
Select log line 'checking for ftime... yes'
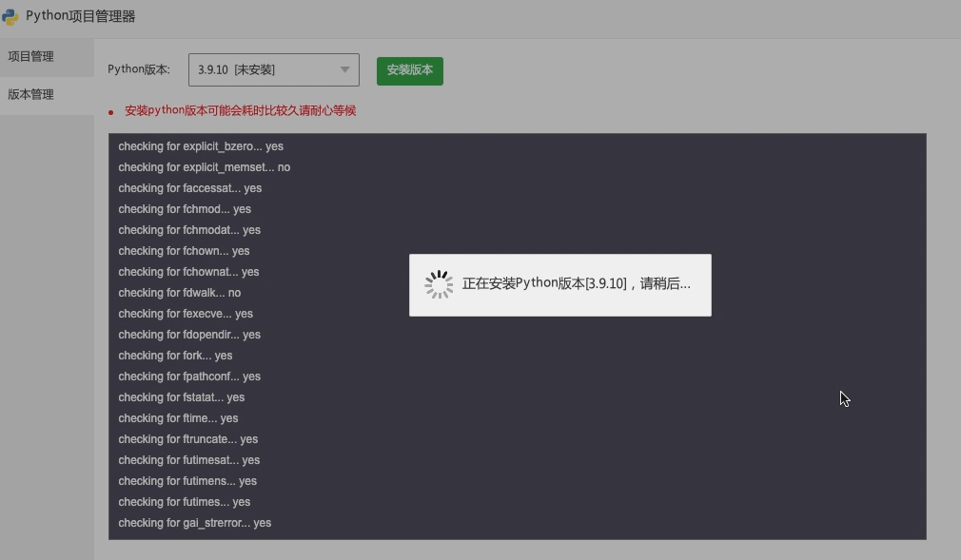coord(178,417)
